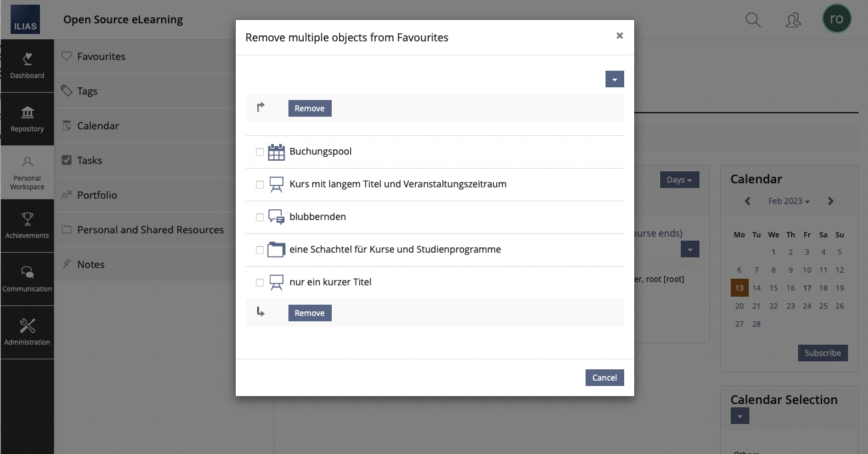
Task: Select the blubbernden checkbox
Action: pos(260,217)
